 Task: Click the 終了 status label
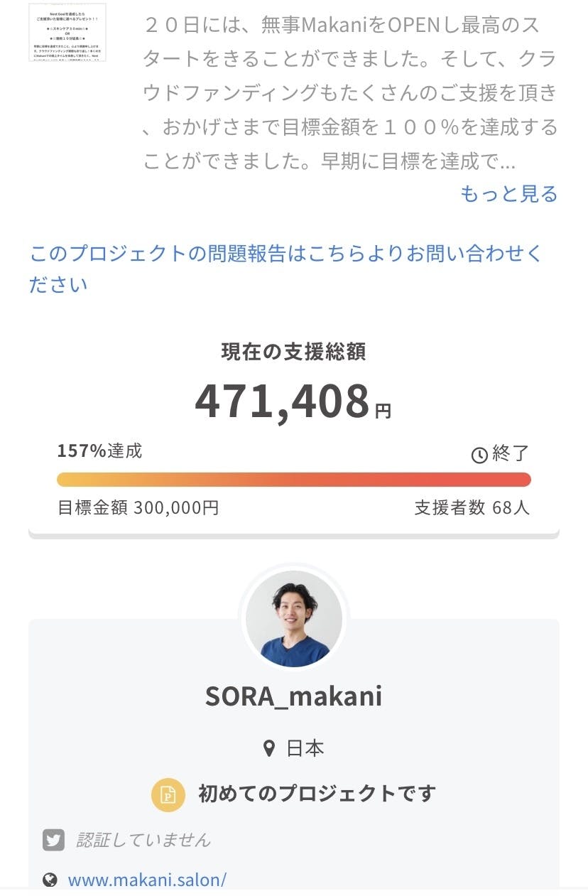coord(511,453)
